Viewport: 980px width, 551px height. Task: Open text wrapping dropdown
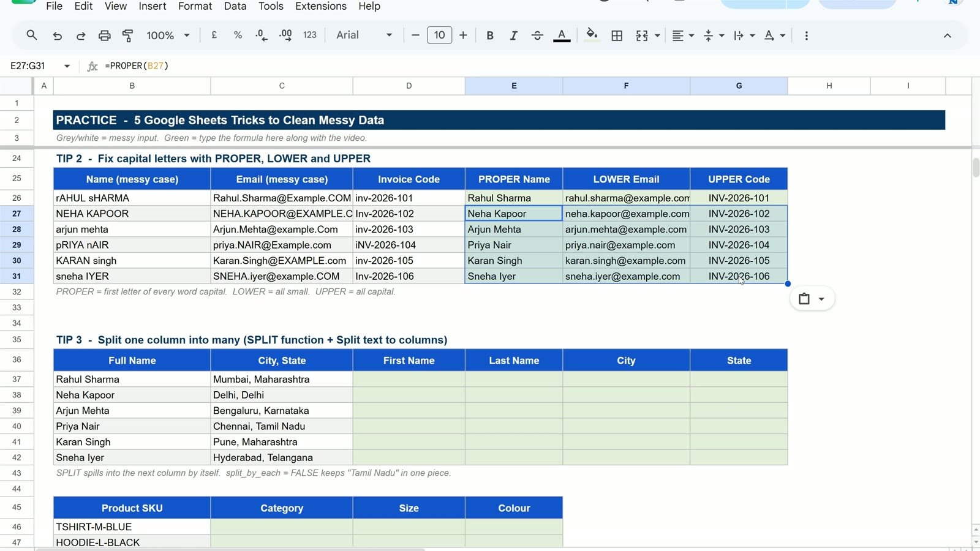point(744,36)
